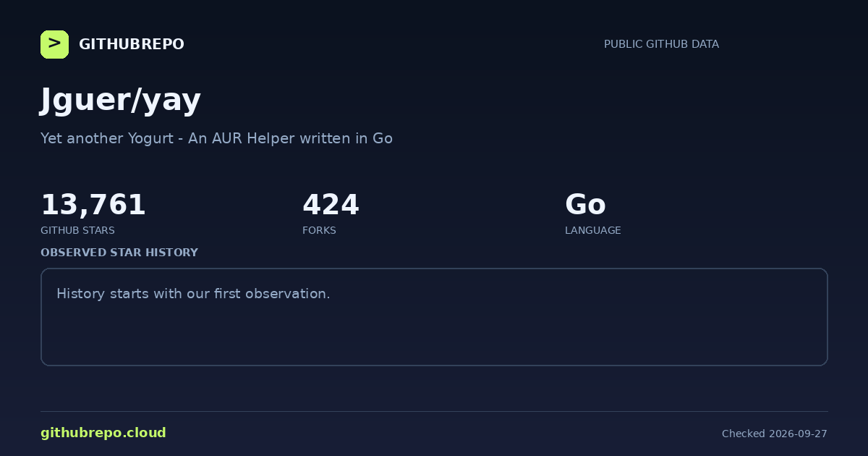Click the 13,761 stars count
Viewport: 868px width, 456px height.
pyautogui.click(x=93, y=205)
